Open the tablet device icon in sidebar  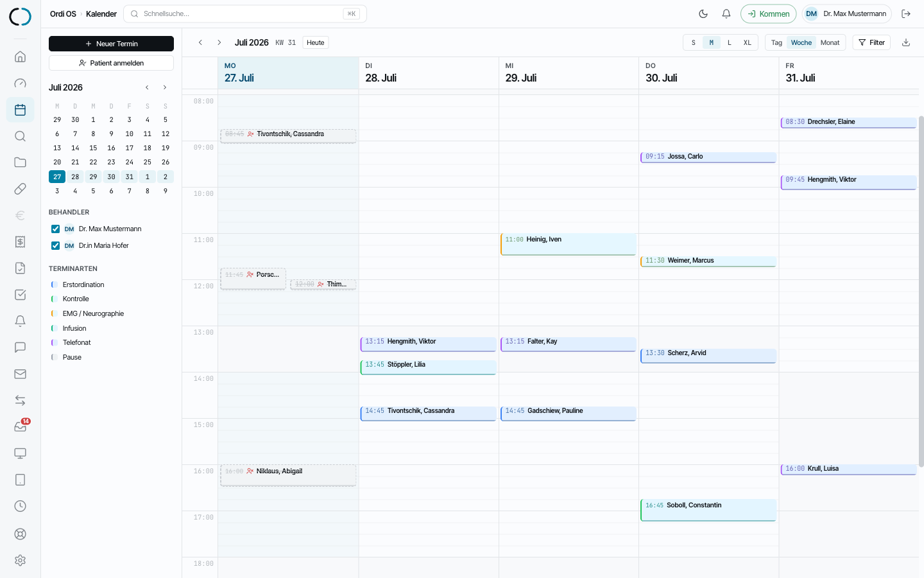click(x=20, y=480)
